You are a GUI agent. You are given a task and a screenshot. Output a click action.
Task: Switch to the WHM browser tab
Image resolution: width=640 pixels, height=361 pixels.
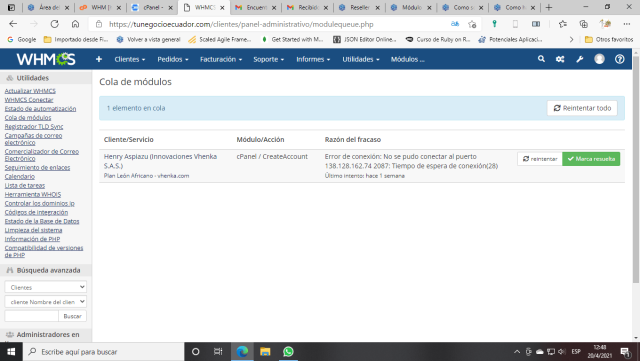click(99, 7)
